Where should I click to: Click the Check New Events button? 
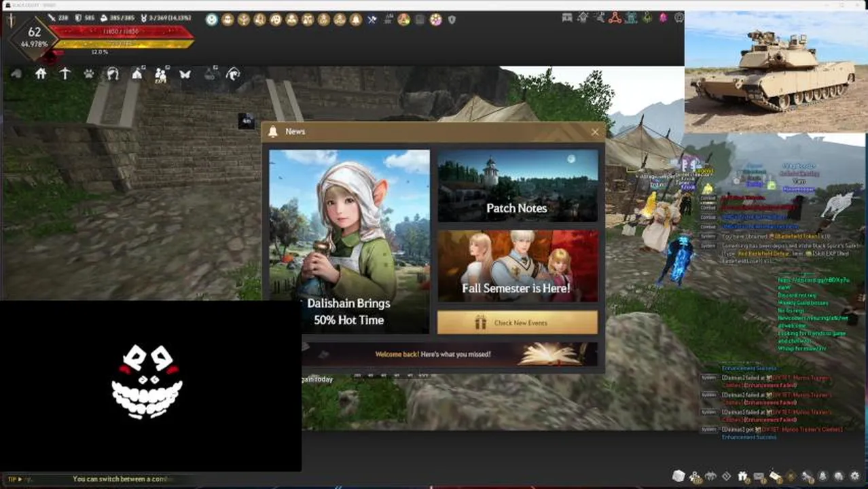[518, 323]
